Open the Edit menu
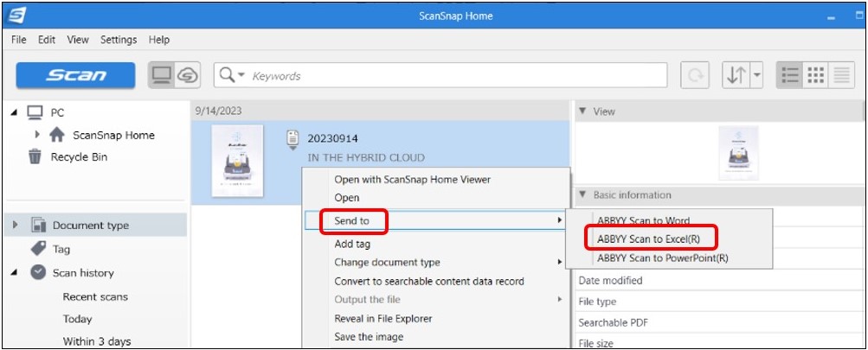Viewport: 868px width, 350px height. (x=47, y=40)
